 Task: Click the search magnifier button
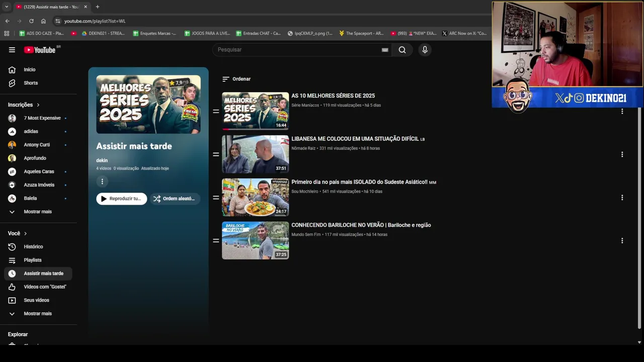pos(402,50)
